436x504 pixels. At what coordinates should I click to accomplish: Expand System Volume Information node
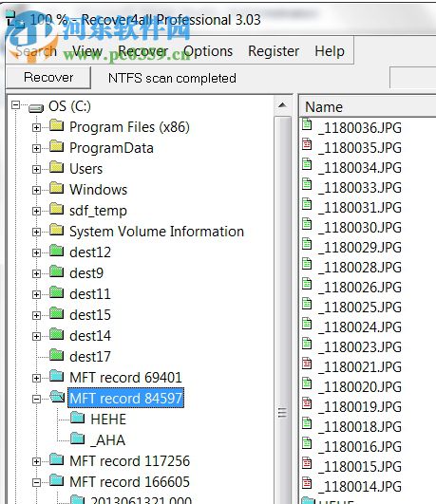coord(36,233)
